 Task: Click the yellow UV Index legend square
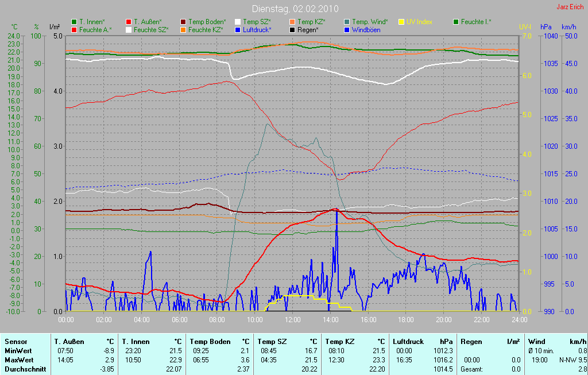tap(401, 22)
